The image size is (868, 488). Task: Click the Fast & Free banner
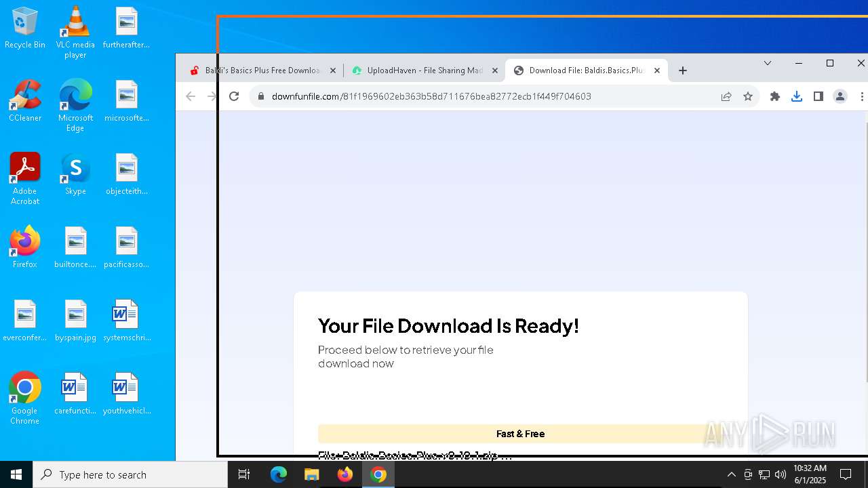pos(520,434)
